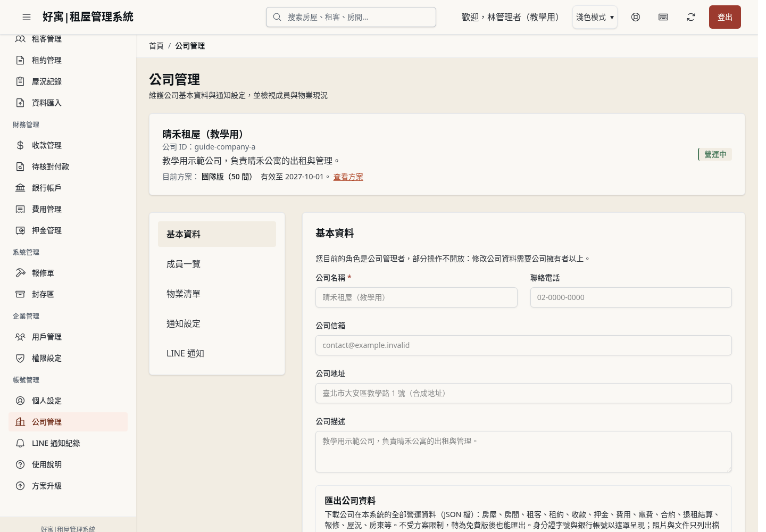Open the help lifebuoy icon in header

[636, 17]
